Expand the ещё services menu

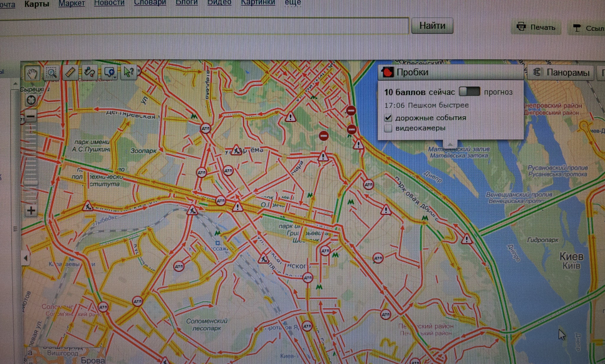pyautogui.click(x=292, y=3)
